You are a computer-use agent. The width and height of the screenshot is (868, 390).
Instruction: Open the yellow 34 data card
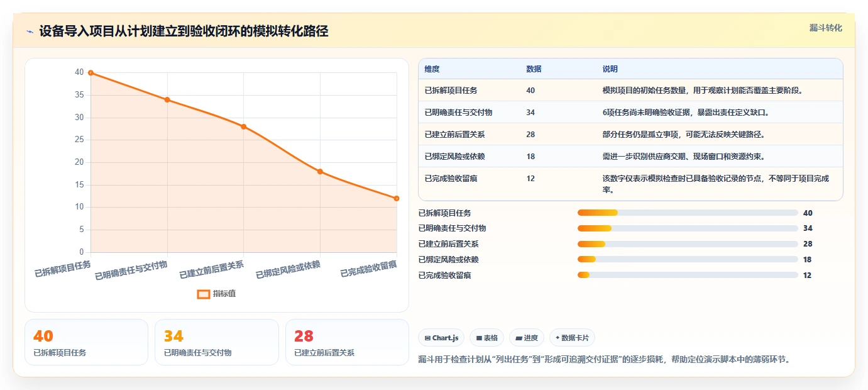point(217,342)
